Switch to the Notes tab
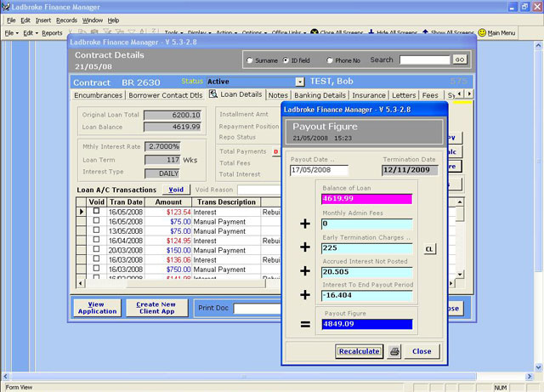This screenshot has height=392, width=544. pyautogui.click(x=278, y=95)
